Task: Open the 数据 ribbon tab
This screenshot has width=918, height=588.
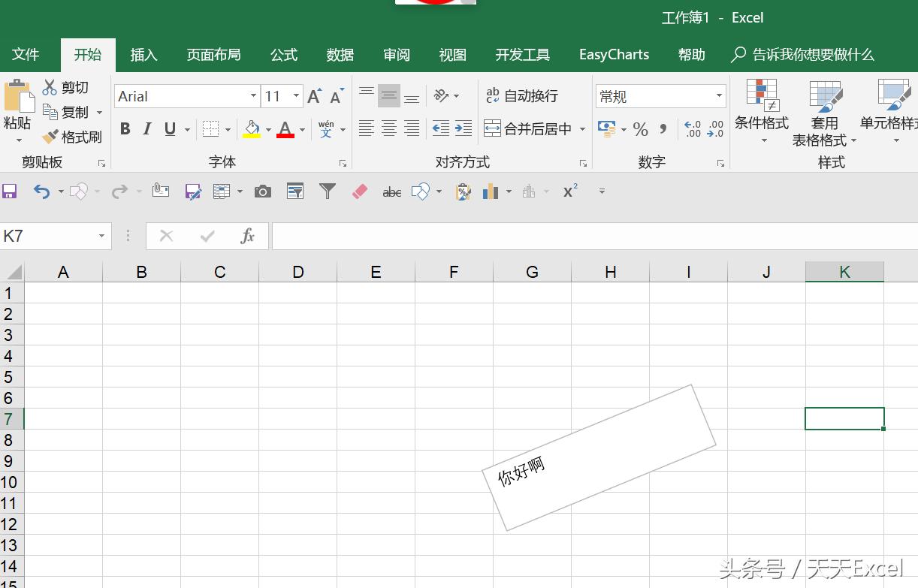Action: pos(340,54)
